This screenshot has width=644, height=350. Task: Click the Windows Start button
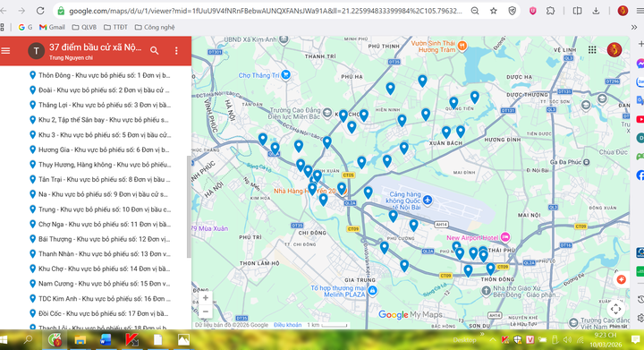coord(4,340)
